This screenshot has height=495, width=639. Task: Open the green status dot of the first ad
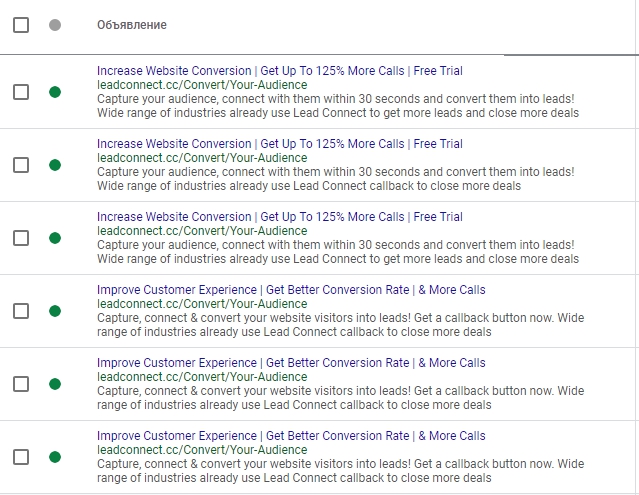(55, 92)
